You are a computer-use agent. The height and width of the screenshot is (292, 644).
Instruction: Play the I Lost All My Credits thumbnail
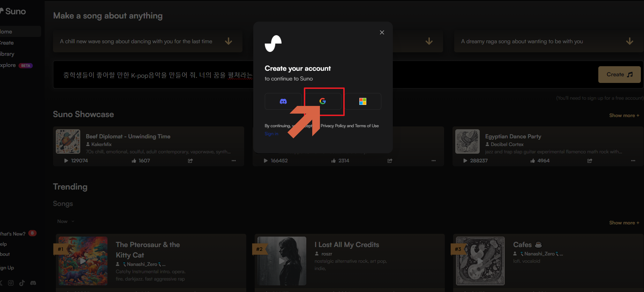tap(282, 261)
